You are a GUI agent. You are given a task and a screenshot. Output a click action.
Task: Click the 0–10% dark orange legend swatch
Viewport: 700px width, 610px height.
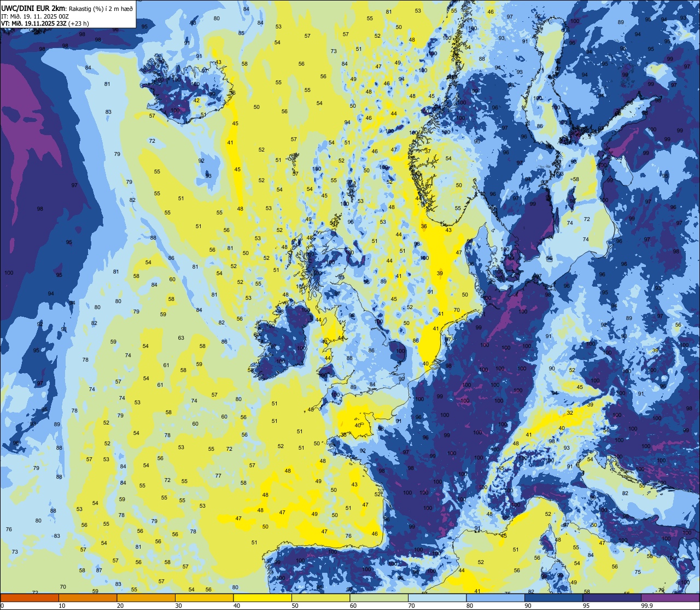[30, 597]
